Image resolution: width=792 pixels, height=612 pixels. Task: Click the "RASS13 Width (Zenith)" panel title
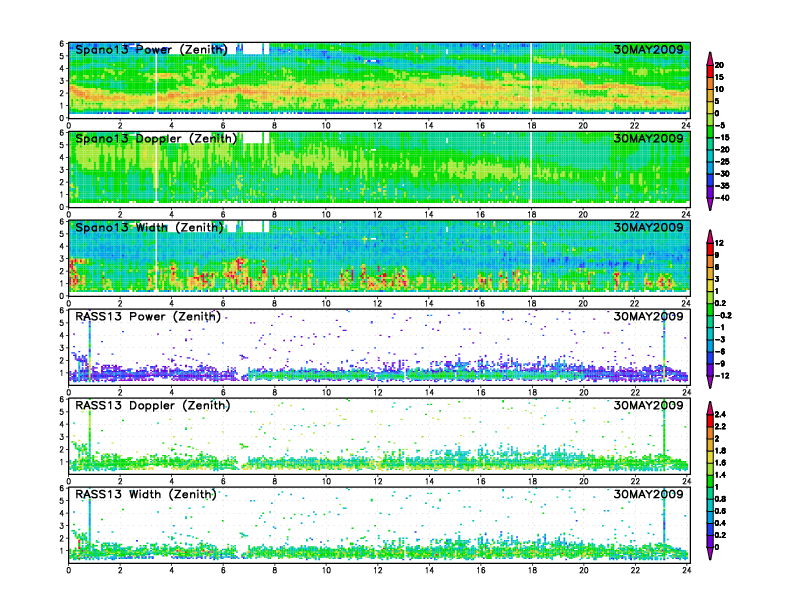146,494
